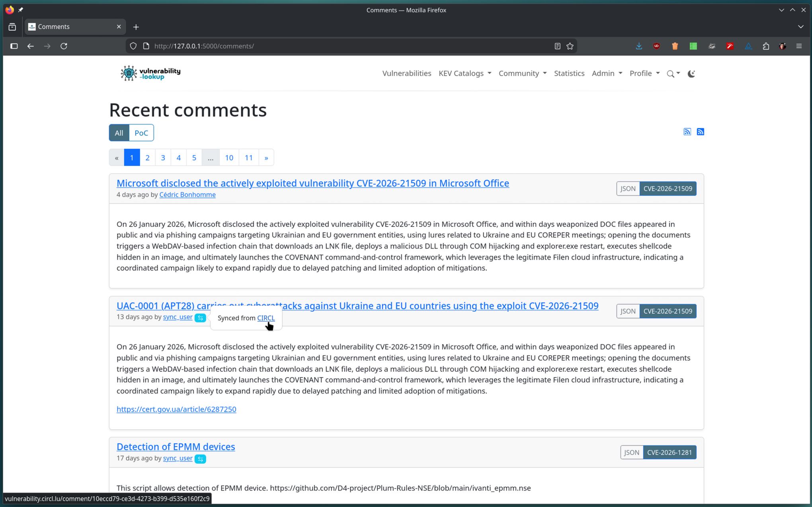The width and height of the screenshot is (812, 507).
Task: Click the uBlock Origin extension icon
Action: point(656,46)
